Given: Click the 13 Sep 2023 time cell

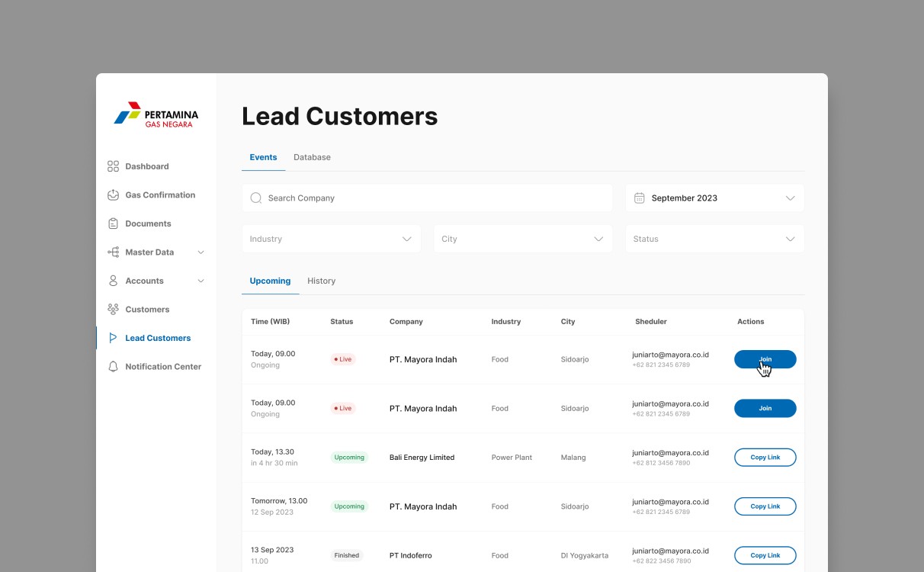Looking at the screenshot, I should click(x=272, y=550).
